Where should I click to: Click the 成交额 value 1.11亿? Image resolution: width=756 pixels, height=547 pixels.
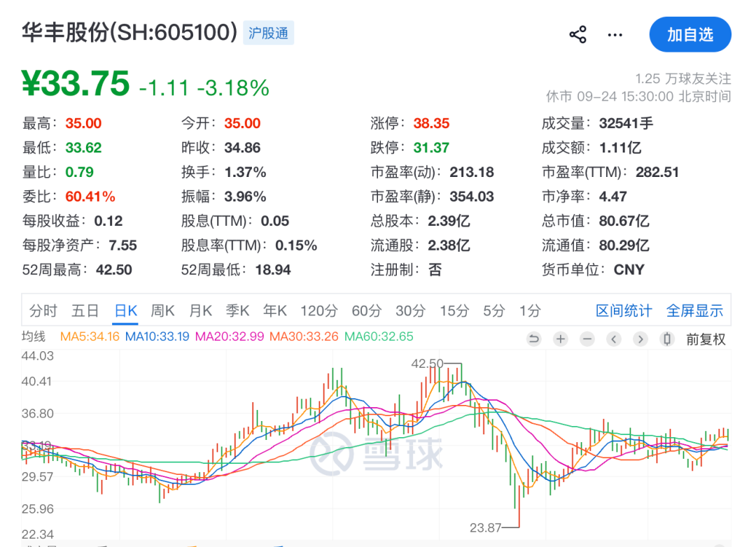(620, 148)
